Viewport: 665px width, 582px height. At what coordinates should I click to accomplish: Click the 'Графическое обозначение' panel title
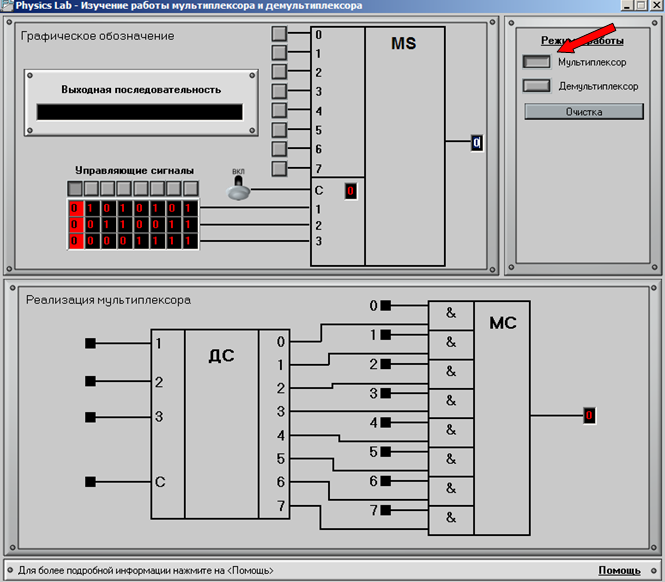point(98,36)
